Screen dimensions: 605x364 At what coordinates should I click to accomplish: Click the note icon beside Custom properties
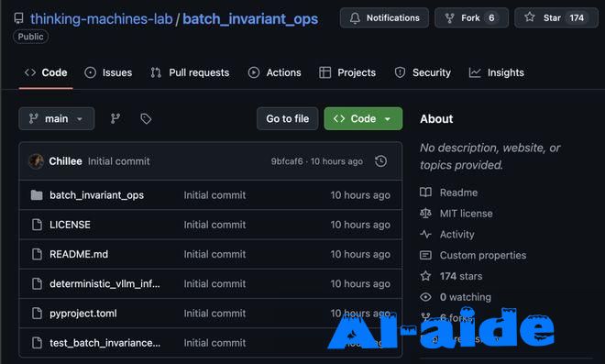pos(425,255)
